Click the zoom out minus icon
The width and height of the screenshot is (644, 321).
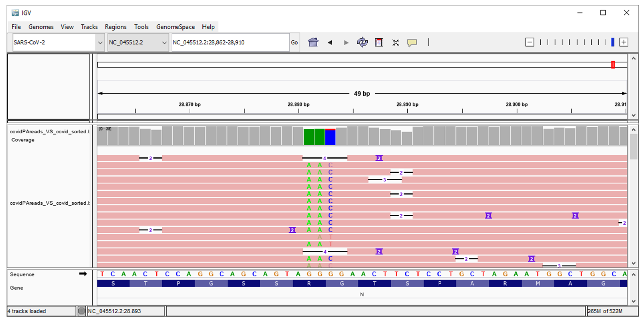(x=529, y=42)
